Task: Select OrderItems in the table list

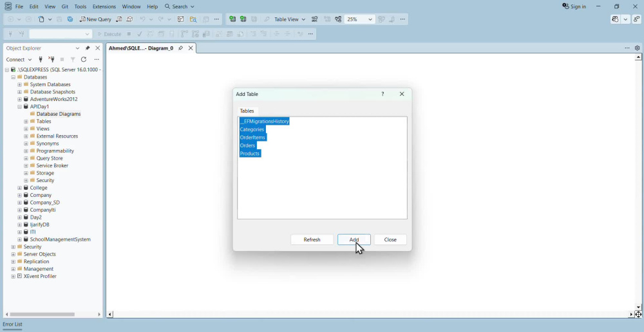Action: pyautogui.click(x=253, y=138)
